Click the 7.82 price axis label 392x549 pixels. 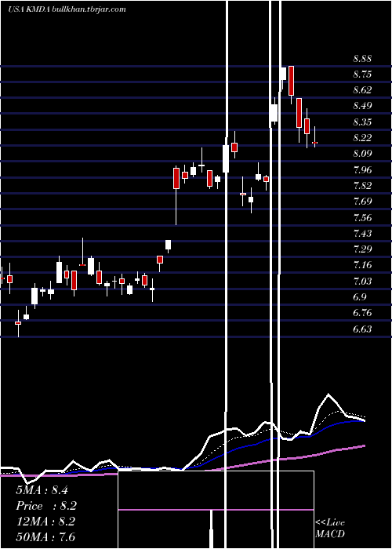coord(362,185)
